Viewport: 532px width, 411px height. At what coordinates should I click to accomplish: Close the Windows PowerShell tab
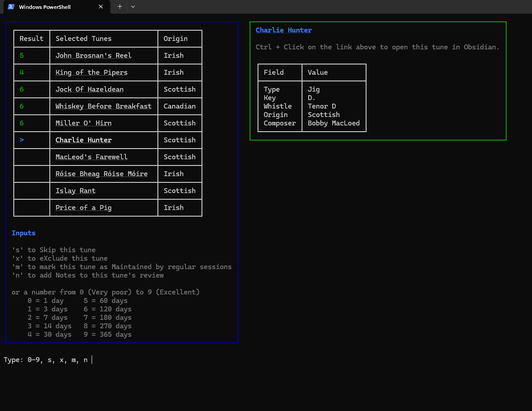tap(101, 7)
